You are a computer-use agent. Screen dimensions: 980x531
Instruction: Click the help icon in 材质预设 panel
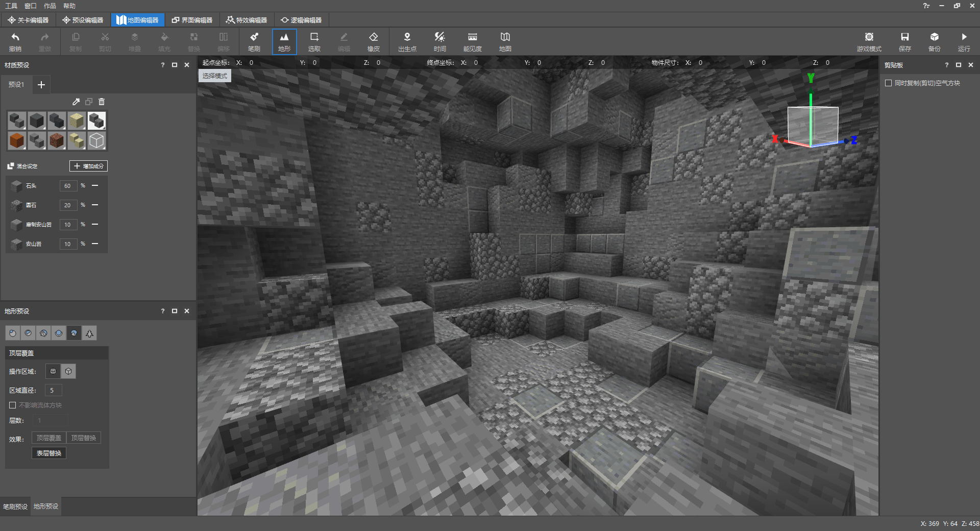coord(163,65)
